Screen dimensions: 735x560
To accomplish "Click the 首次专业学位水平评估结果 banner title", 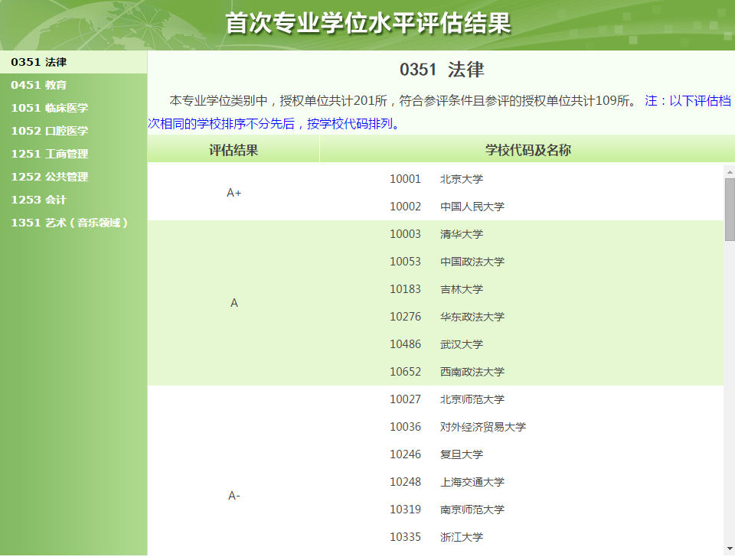I will [367, 23].
